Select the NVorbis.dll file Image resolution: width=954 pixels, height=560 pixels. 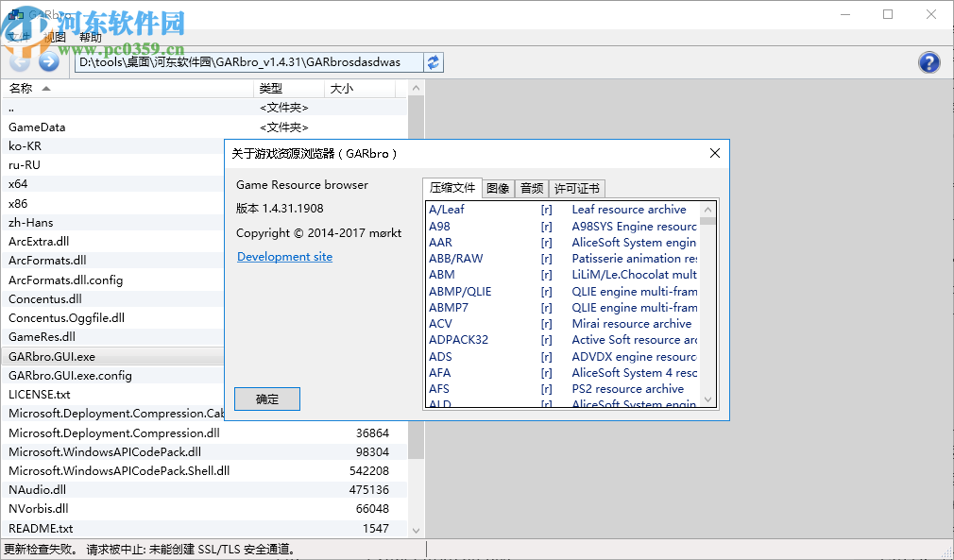204,508
